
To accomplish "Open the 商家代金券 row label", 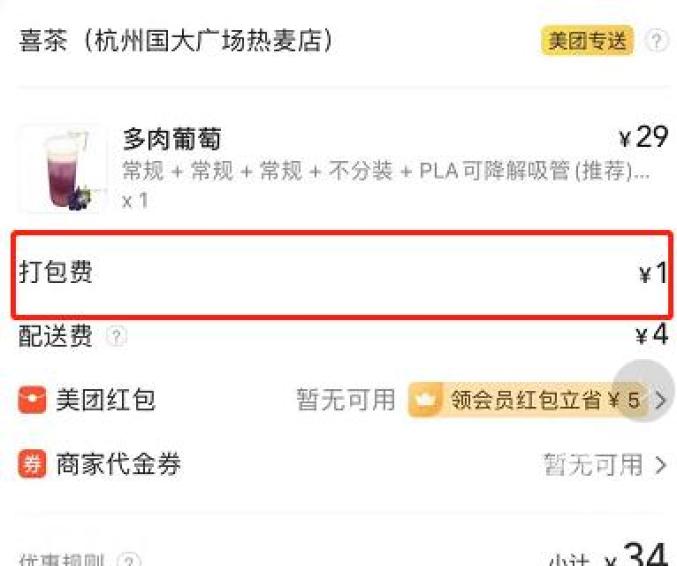I will click(x=118, y=464).
